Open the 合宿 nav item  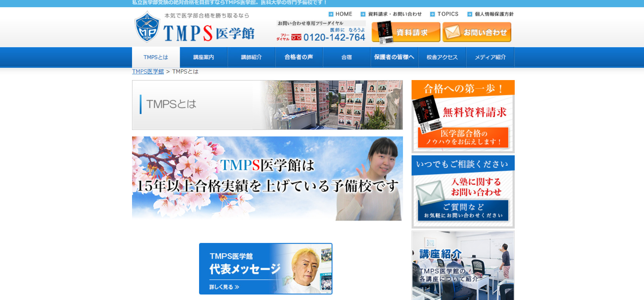(347, 57)
